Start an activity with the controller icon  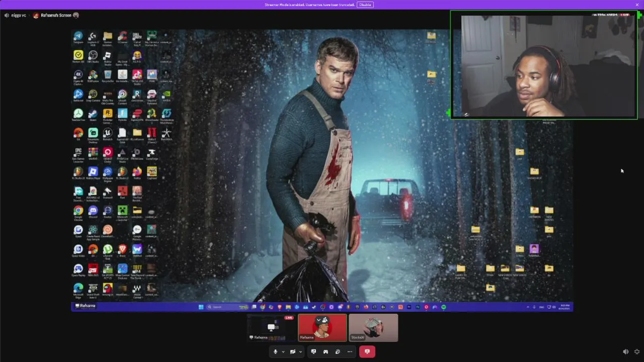[326, 351]
